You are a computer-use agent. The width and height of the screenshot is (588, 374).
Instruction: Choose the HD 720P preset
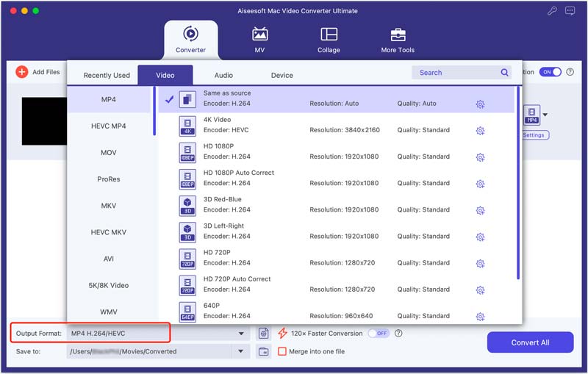(337, 258)
